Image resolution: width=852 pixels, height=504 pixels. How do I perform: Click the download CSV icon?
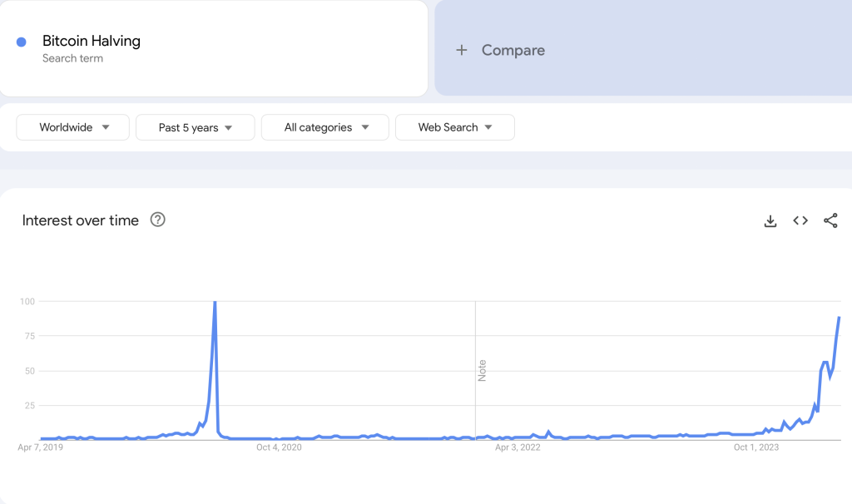(770, 220)
